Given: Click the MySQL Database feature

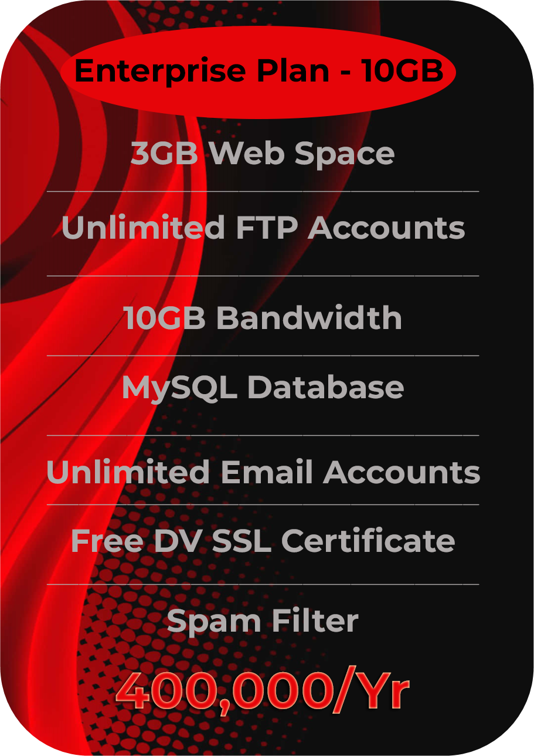Looking at the screenshot, I should pos(263,388).
